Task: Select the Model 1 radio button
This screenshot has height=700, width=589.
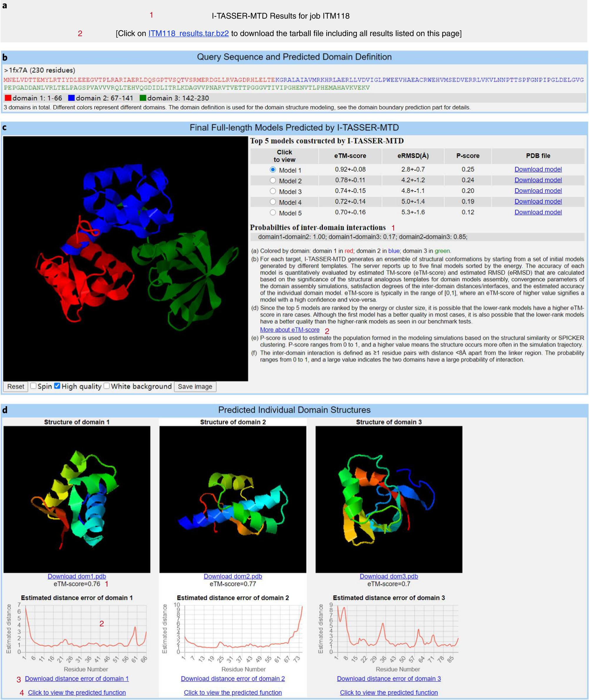Action: 273,170
